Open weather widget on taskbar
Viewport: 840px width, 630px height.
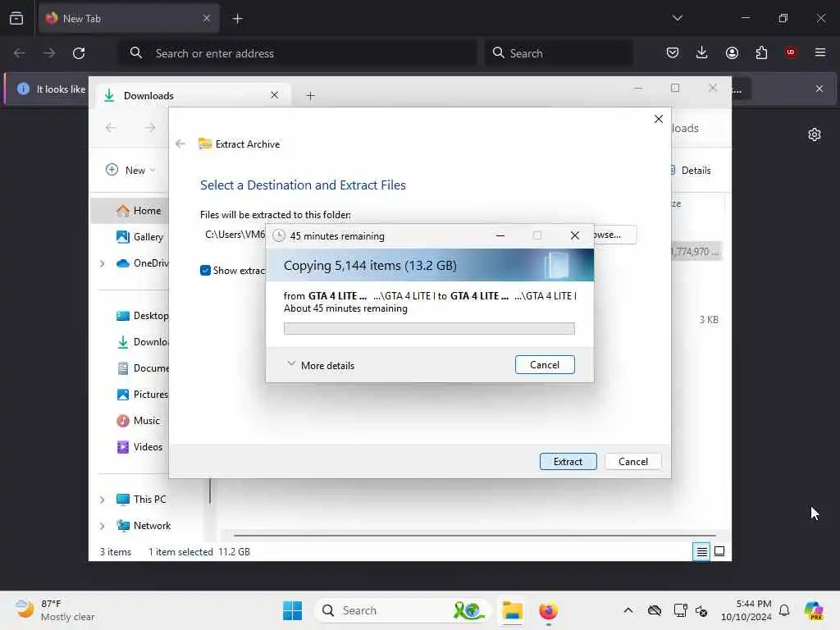[x=55, y=610]
